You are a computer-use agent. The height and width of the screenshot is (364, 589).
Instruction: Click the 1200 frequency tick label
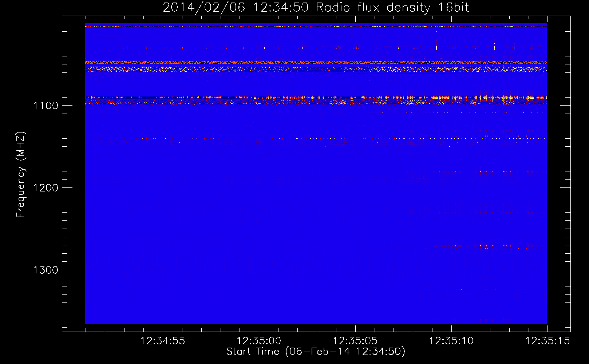pos(46,188)
